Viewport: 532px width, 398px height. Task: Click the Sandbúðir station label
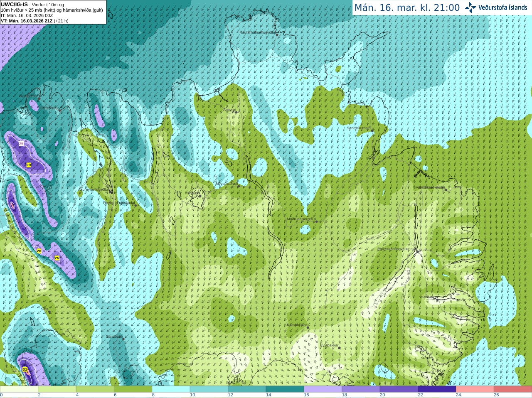pyautogui.click(x=114, y=337)
